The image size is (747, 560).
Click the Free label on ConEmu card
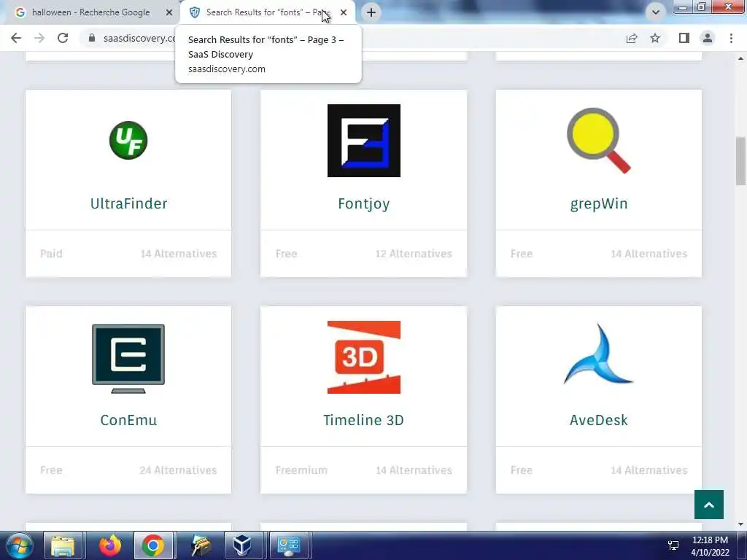(x=52, y=470)
